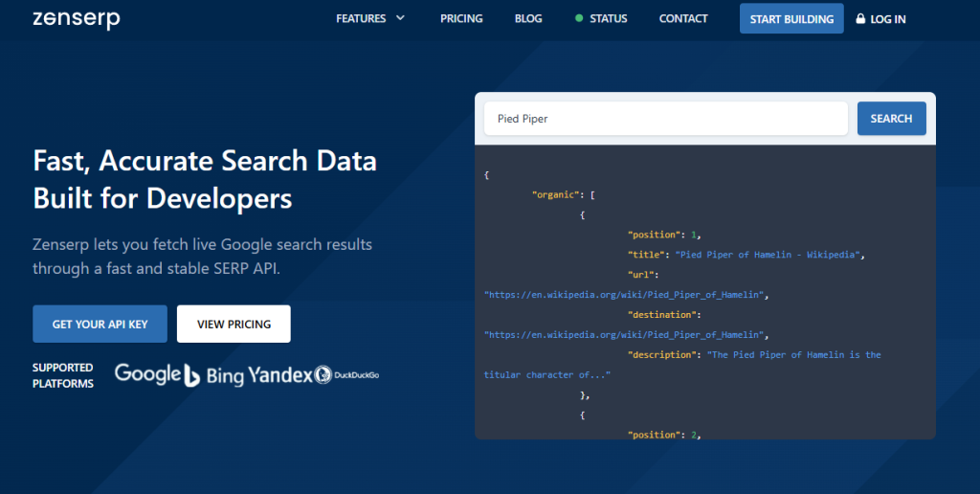Screen dimensions: 980x494
Task: Click the Wikipedia URL in JSON output
Action: click(626, 295)
